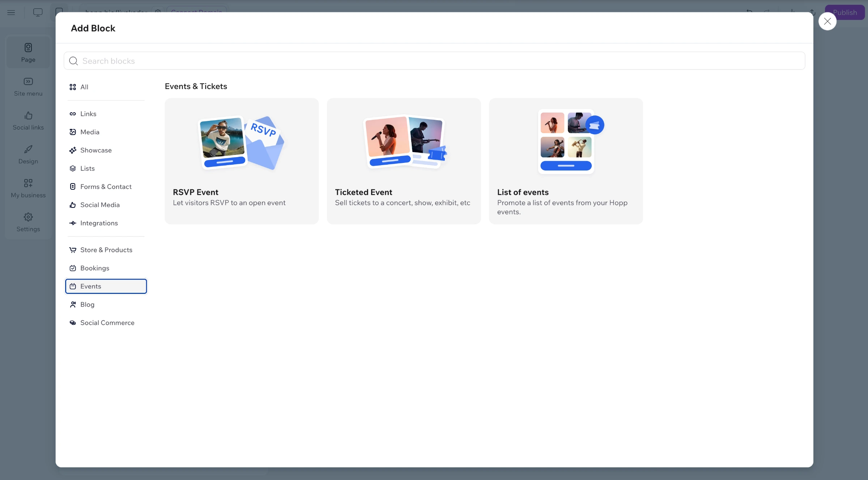This screenshot has height=480, width=868.
Task: Select the Events category
Action: point(106,286)
